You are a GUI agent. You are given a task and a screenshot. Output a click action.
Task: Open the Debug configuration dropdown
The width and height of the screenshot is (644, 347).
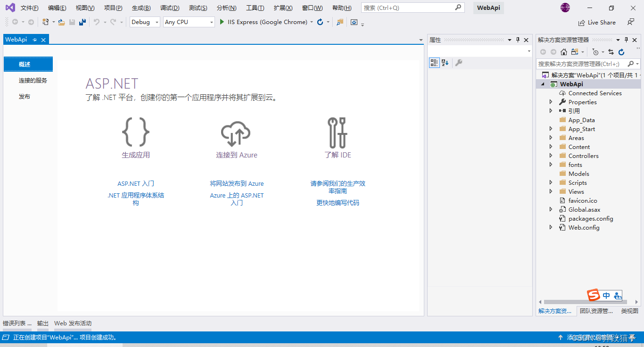(x=145, y=22)
